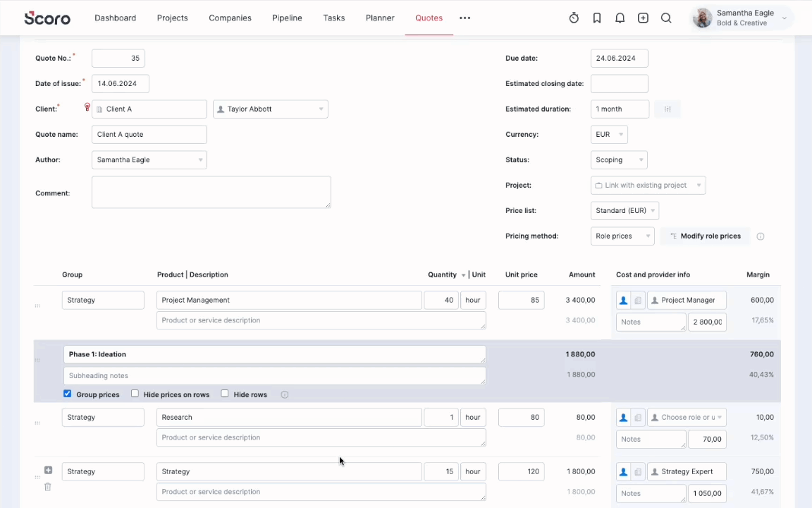Click Quote No. input field
812x508 pixels.
118,58
